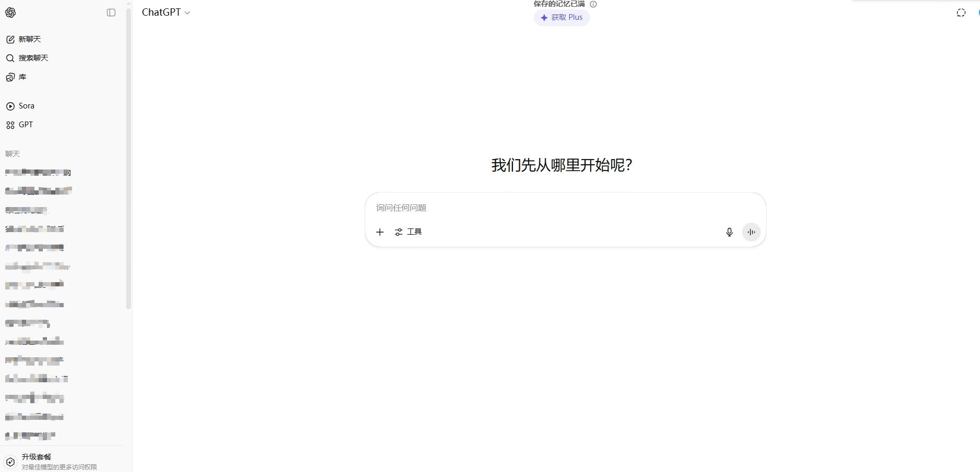Screen dimensions: 980x472
Task: Start voice mode with the waveform icon
Action: point(751,232)
